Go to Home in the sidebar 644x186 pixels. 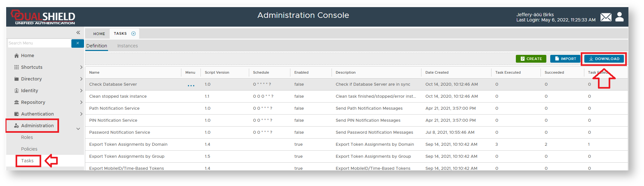(x=27, y=56)
